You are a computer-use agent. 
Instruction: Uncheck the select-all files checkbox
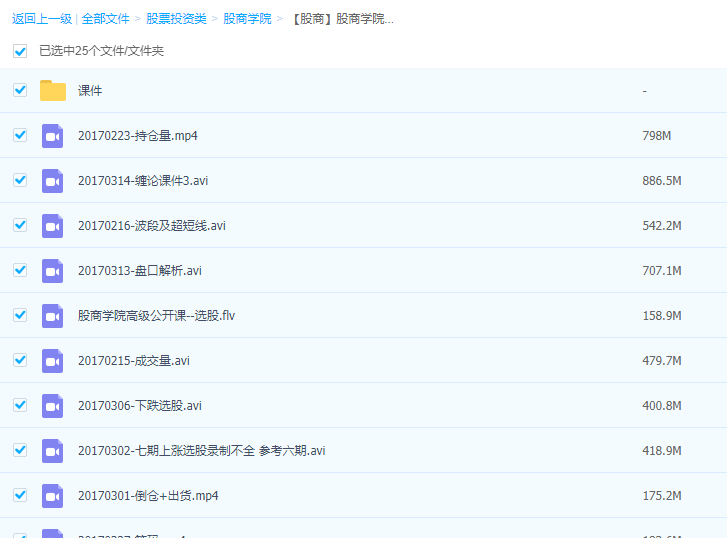[x=20, y=51]
